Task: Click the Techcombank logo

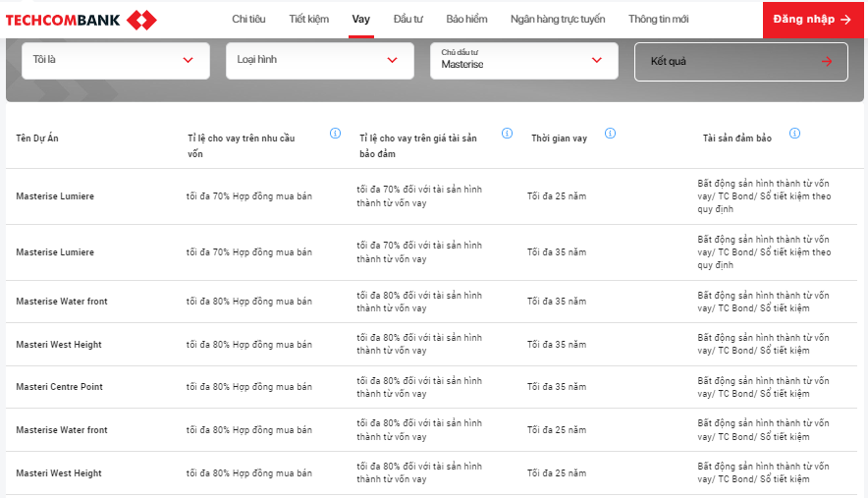Action: [81, 21]
